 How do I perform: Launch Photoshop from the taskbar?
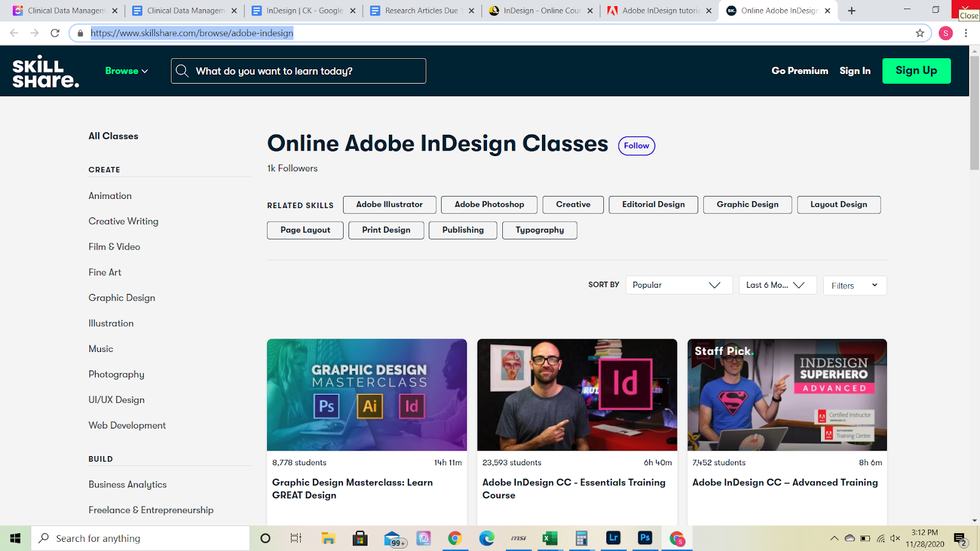(x=645, y=538)
